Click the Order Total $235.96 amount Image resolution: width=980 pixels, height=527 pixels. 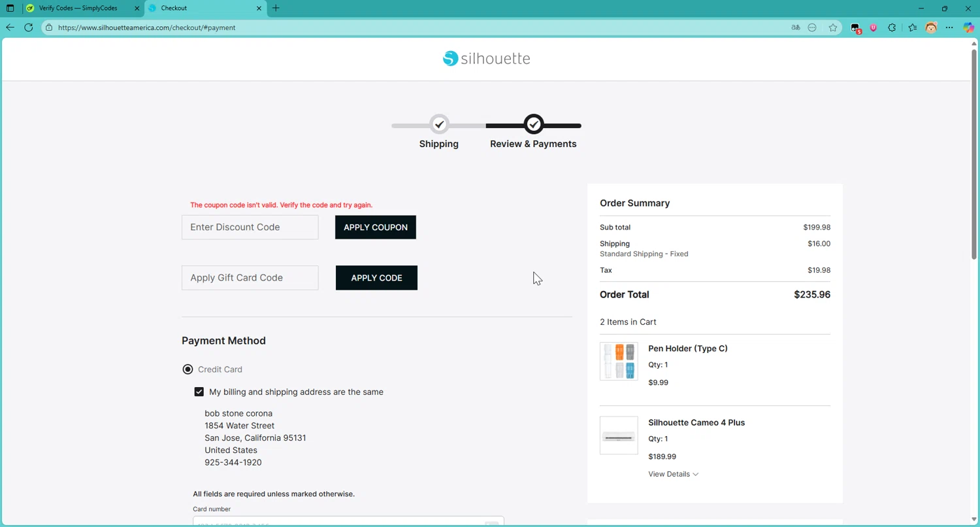(812, 295)
